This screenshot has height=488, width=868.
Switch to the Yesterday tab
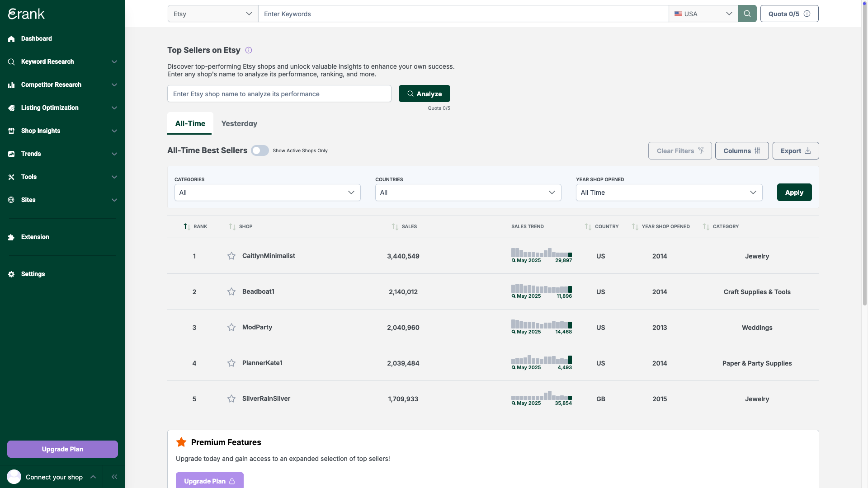click(239, 124)
